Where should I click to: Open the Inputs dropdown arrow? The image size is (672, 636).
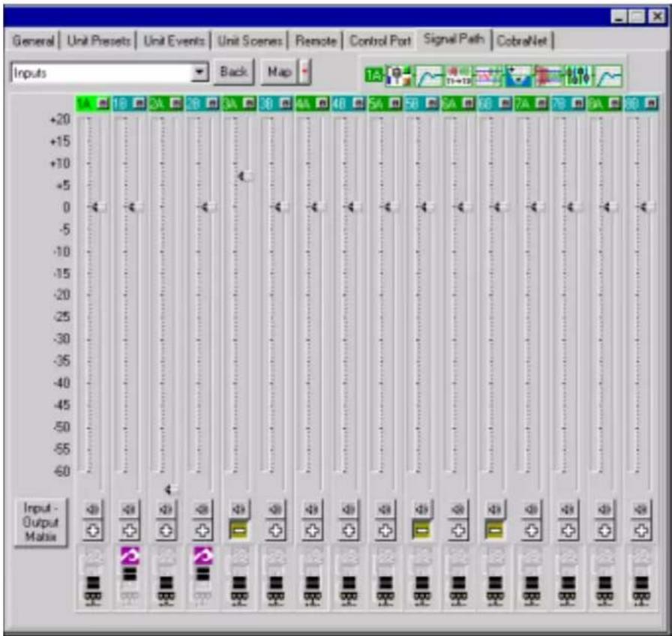(199, 72)
